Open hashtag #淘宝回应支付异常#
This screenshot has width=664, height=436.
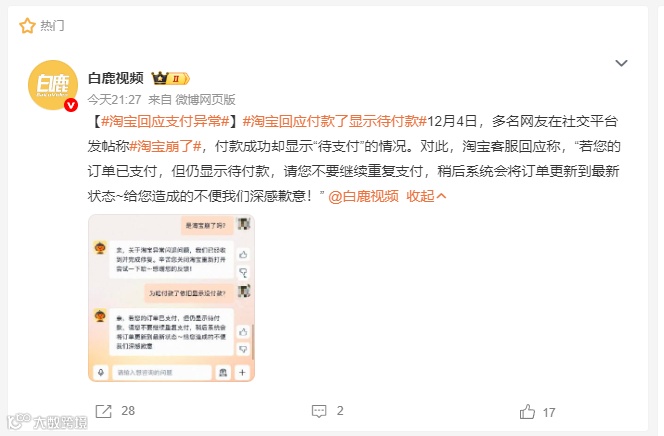point(166,121)
